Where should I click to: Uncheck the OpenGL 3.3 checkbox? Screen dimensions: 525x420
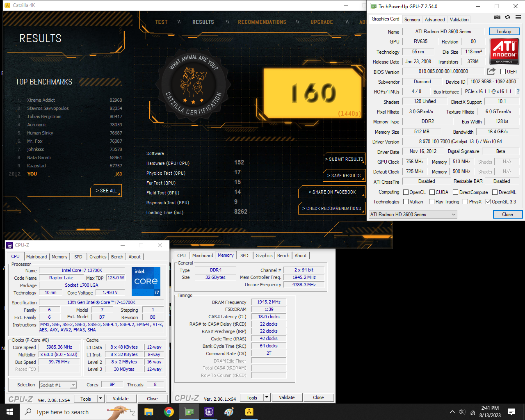click(x=488, y=202)
